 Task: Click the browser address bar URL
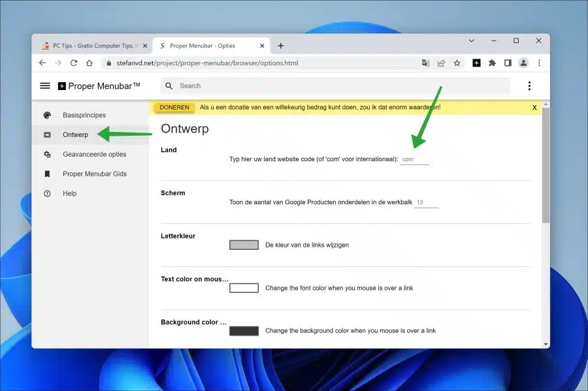207,63
